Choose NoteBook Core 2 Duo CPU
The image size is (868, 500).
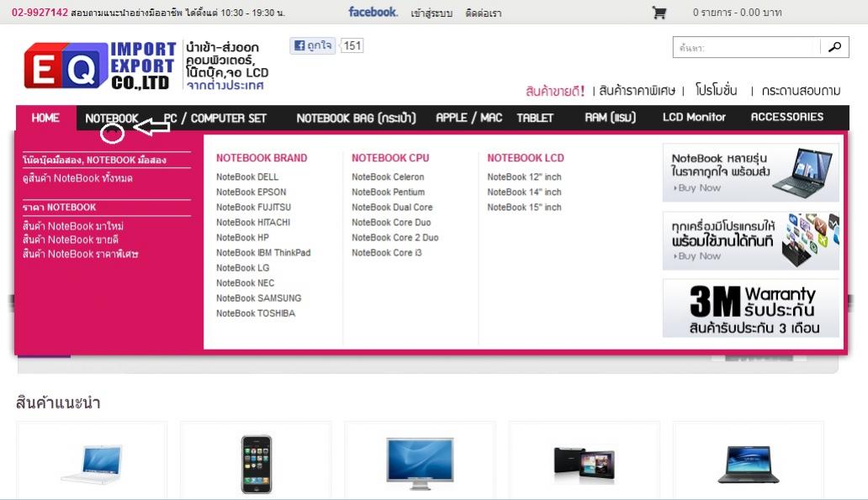[395, 237]
